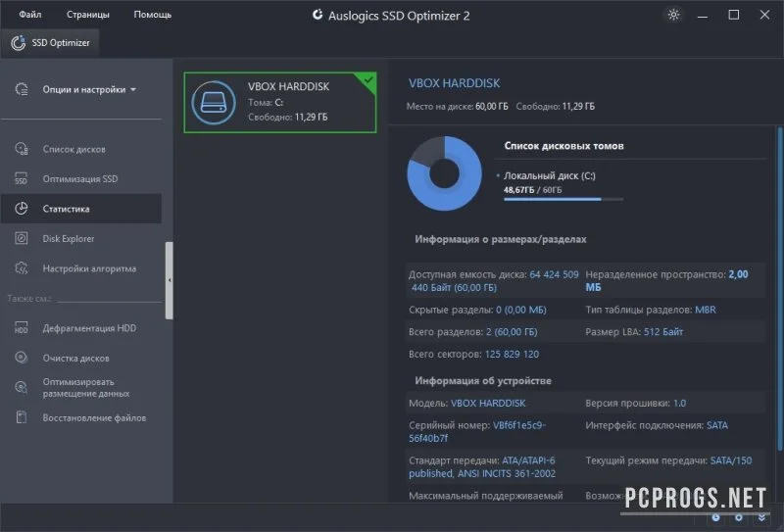Click the Текущий режим передачи SATA/150 value
784x532 pixels.
click(730, 460)
